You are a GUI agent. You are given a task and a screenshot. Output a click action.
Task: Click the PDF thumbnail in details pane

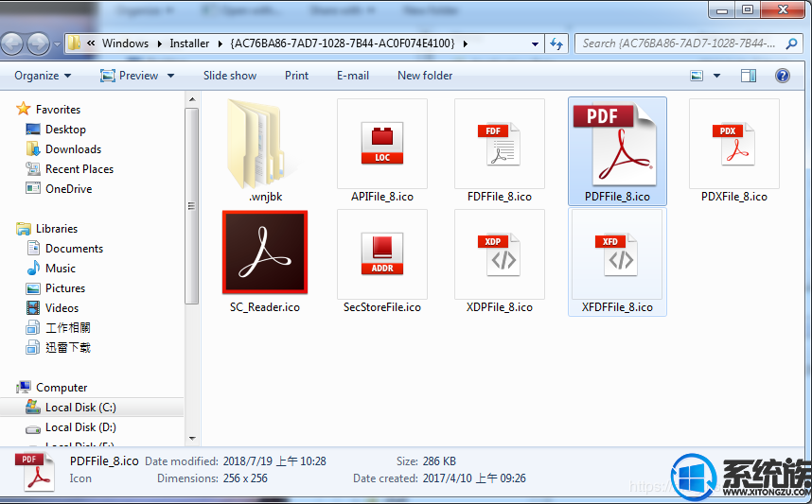[x=35, y=472]
